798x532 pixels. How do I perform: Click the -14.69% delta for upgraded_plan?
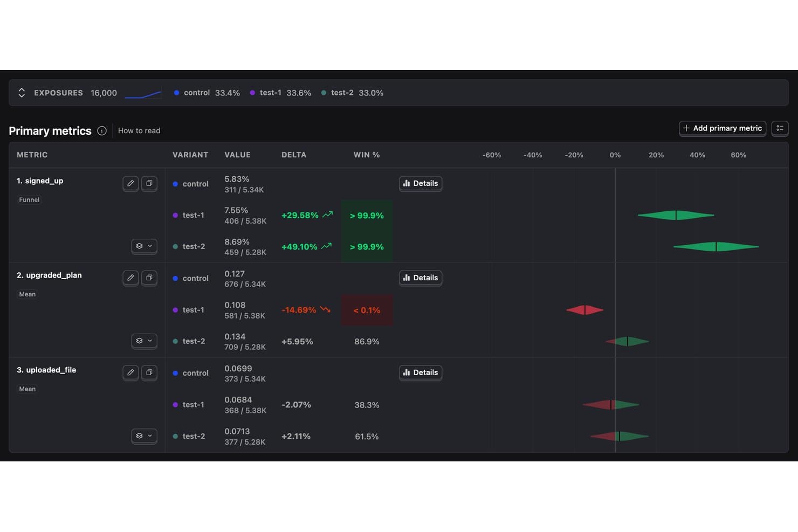(x=299, y=310)
